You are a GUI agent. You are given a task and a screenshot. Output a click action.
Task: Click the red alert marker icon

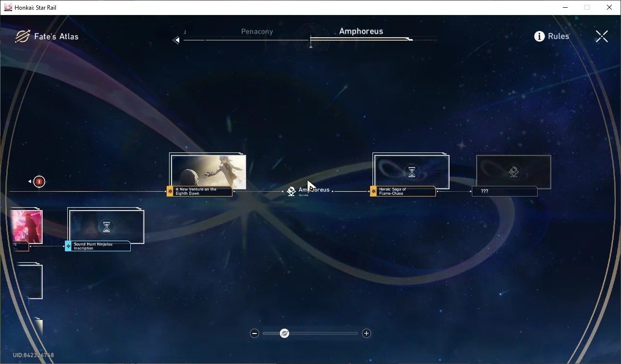coord(39,182)
